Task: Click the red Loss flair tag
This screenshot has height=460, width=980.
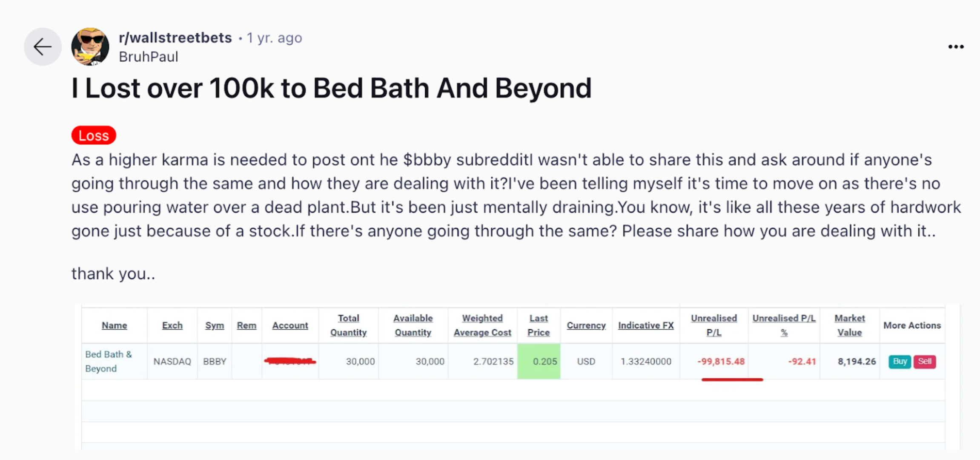Action: [94, 135]
